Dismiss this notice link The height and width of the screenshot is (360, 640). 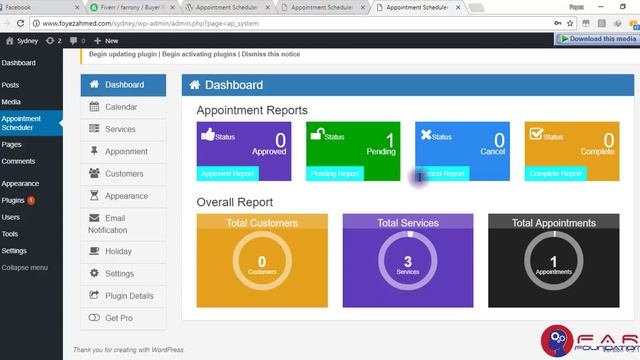(x=271, y=54)
